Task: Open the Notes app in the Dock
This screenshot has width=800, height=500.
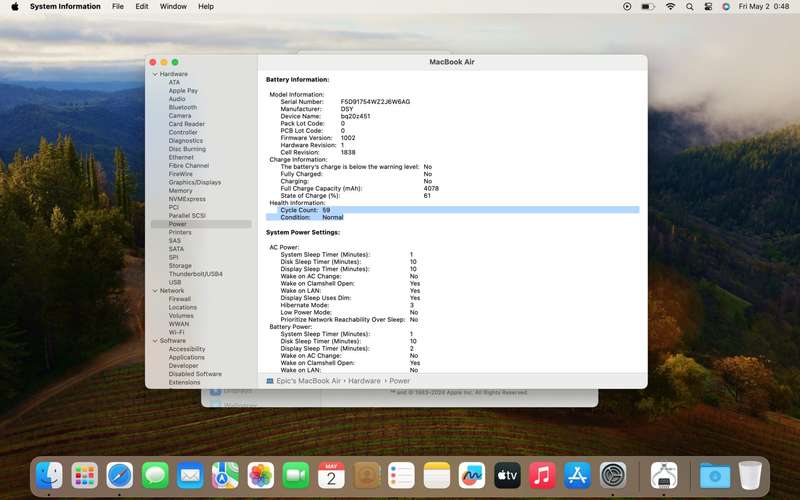Action: (x=437, y=476)
